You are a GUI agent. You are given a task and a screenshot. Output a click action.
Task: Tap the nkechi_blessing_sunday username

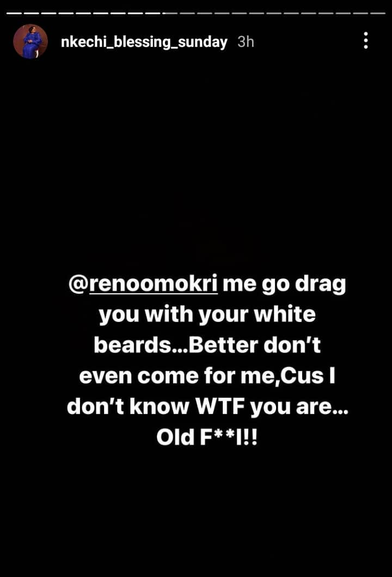pyautogui.click(x=144, y=42)
